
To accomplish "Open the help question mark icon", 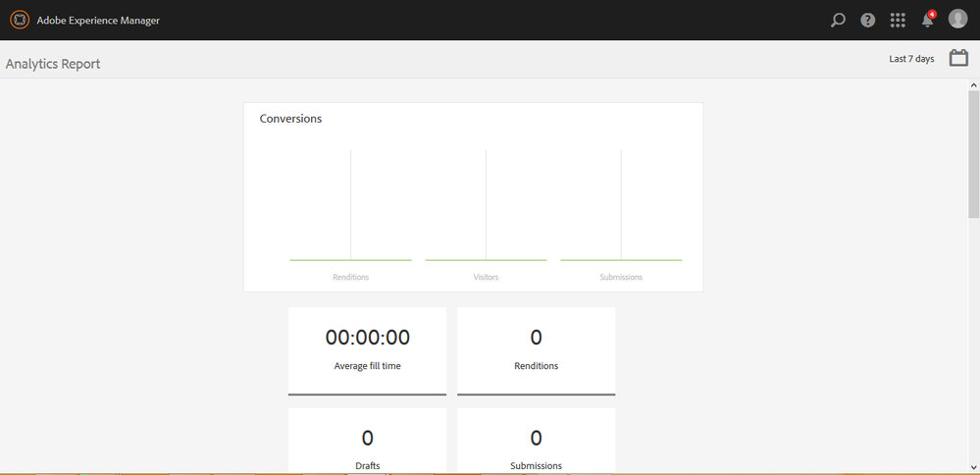I will 867,20.
